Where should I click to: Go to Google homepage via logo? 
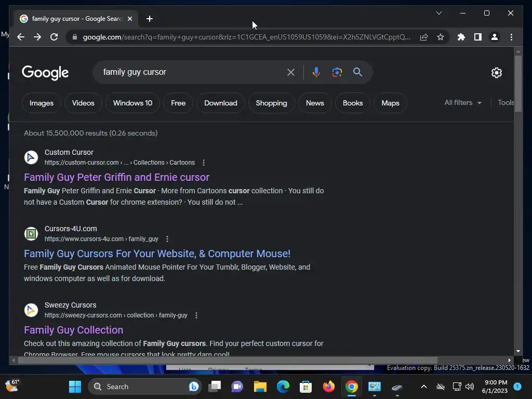(x=45, y=72)
